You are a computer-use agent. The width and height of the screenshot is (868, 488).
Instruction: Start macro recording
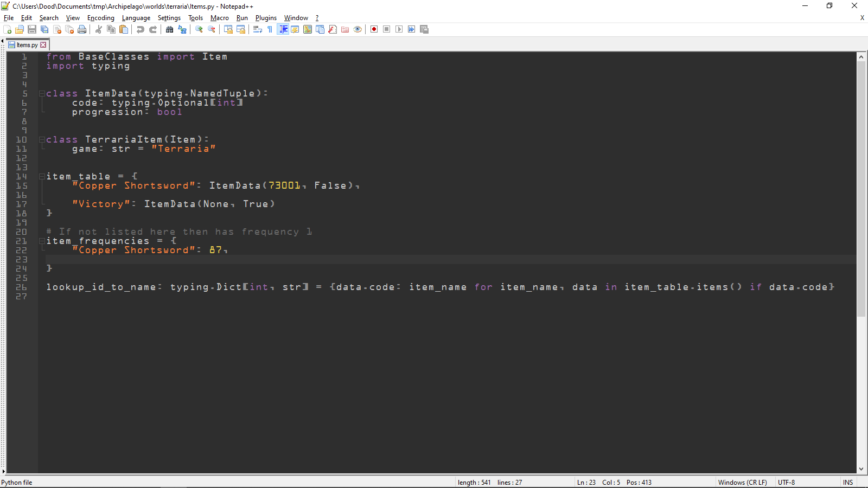pyautogui.click(x=374, y=29)
